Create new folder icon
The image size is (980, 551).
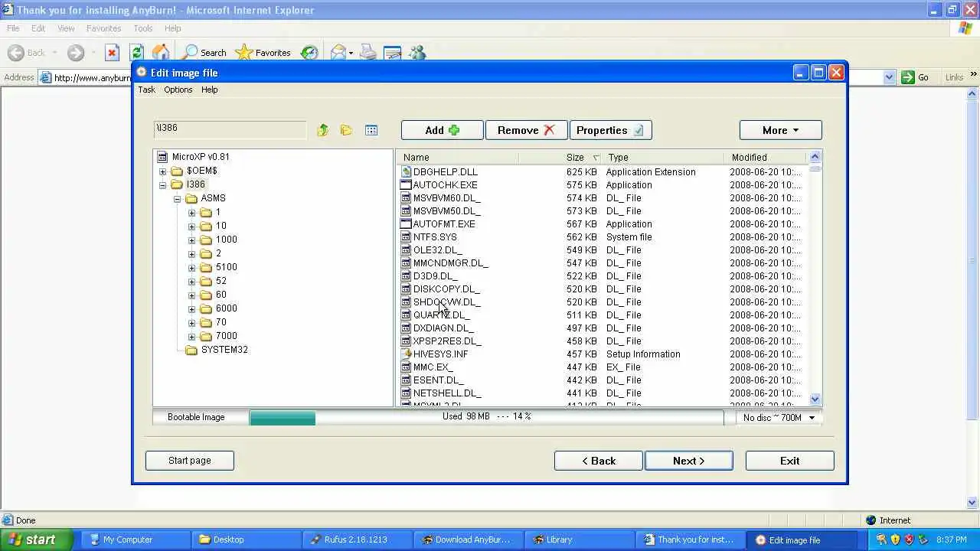pos(346,130)
